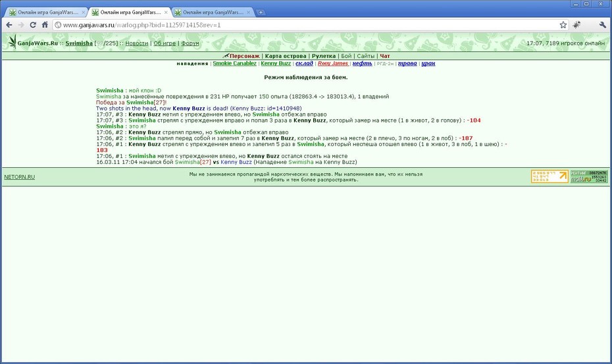Open the Об игре link
The width and height of the screenshot is (612, 364).
click(165, 43)
